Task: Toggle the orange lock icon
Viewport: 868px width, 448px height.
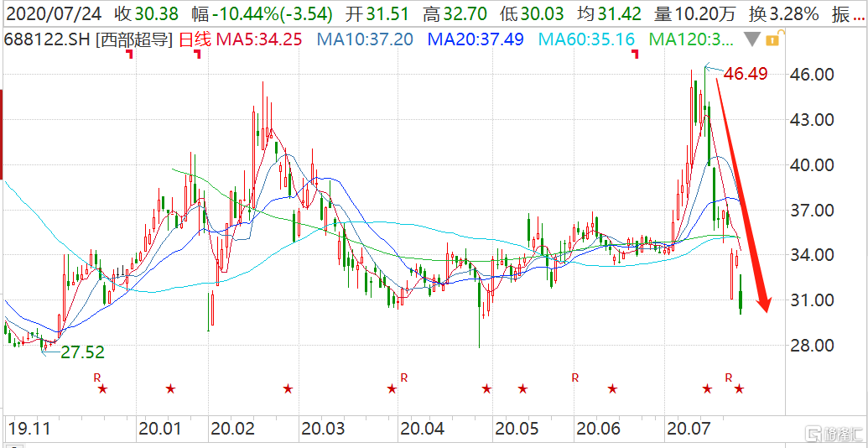Action: 772,38
